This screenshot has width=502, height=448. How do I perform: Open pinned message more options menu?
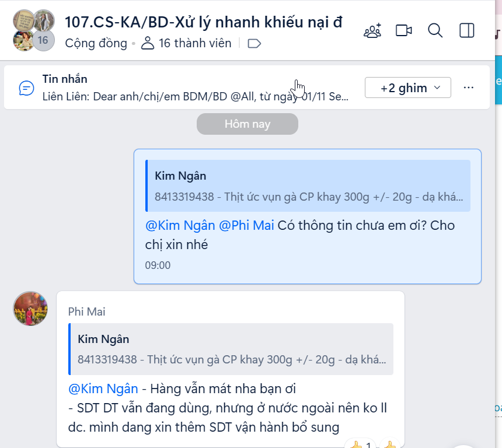click(x=468, y=87)
